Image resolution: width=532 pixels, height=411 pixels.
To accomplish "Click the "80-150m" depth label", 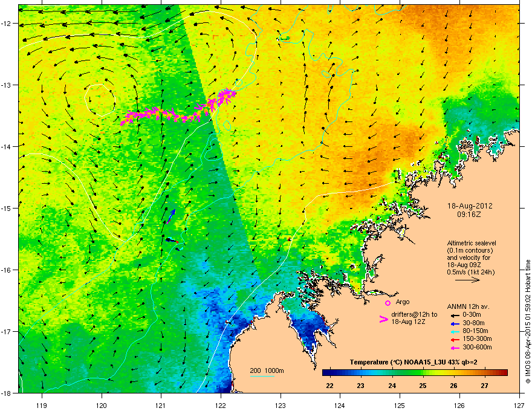I will (x=475, y=331).
